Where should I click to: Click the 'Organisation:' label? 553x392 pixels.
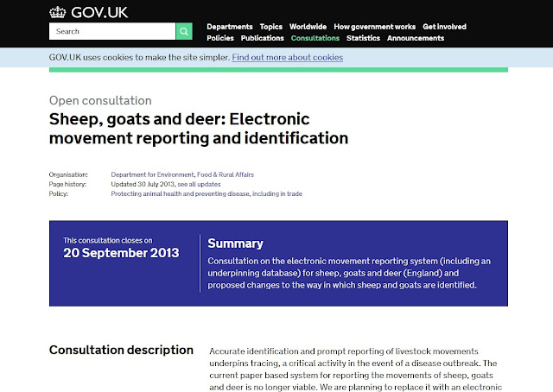(68, 174)
